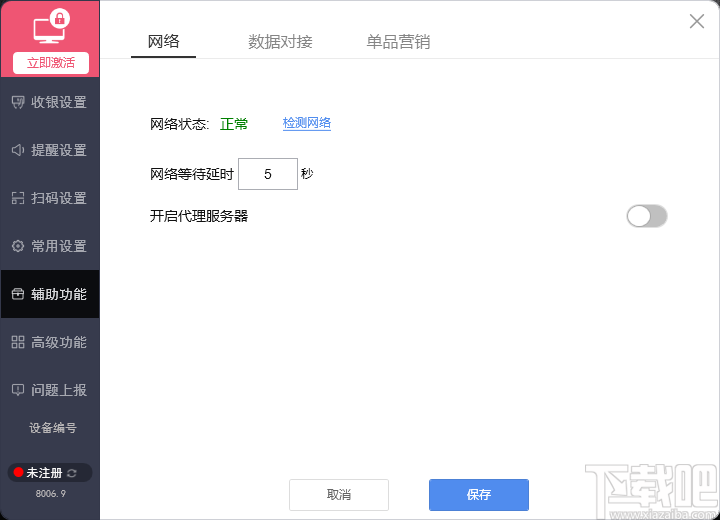Click the 正常 network status text
The image size is (720, 520).
click(234, 124)
